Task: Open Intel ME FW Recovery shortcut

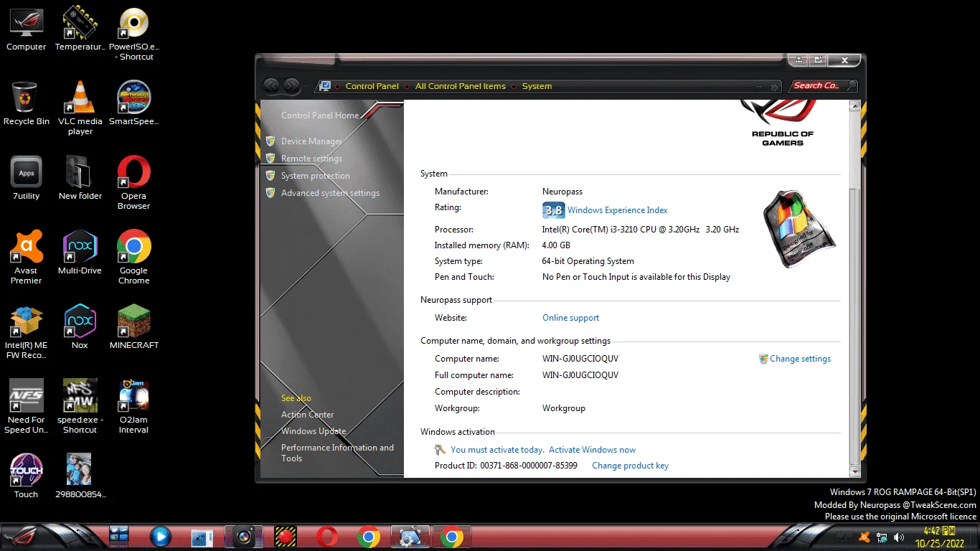Action: pos(26,331)
